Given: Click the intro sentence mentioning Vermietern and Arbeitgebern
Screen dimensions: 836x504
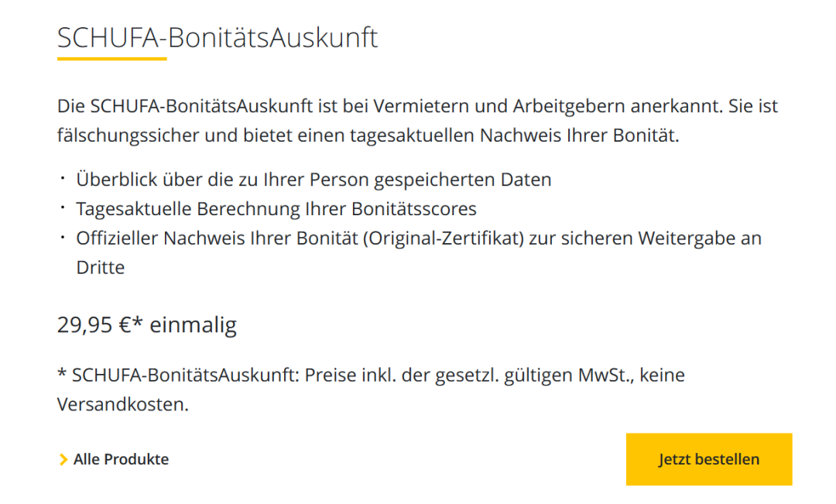Looking at the screenshot, I should [x=418, y=106].
